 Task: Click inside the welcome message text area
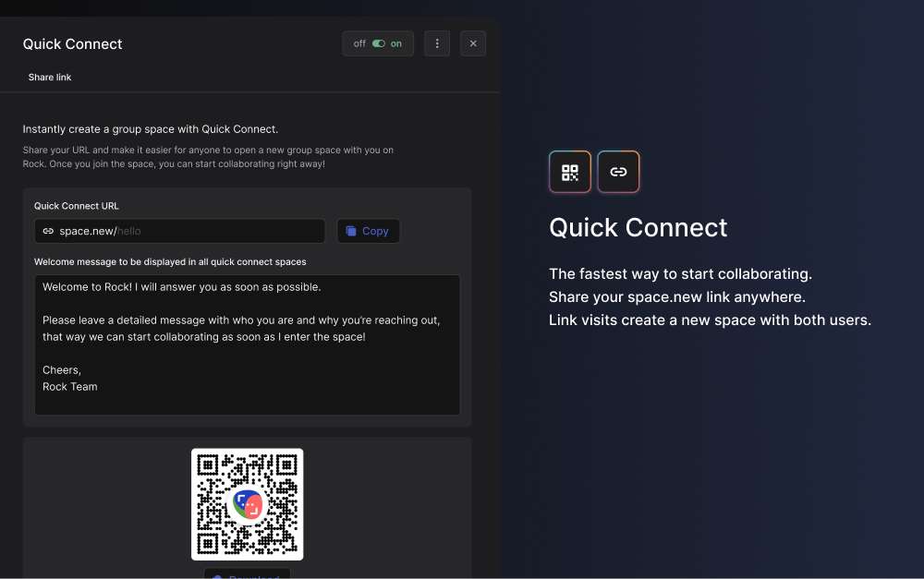[247, 344]
